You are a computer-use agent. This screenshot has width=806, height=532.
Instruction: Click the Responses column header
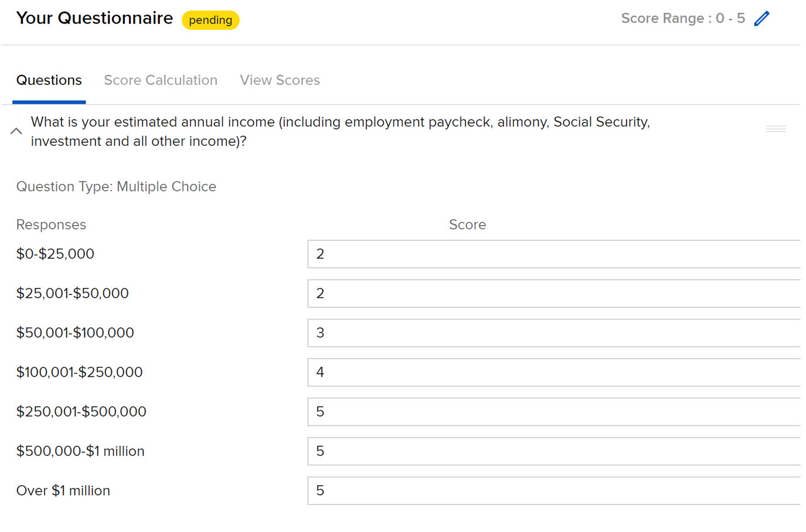51,224
